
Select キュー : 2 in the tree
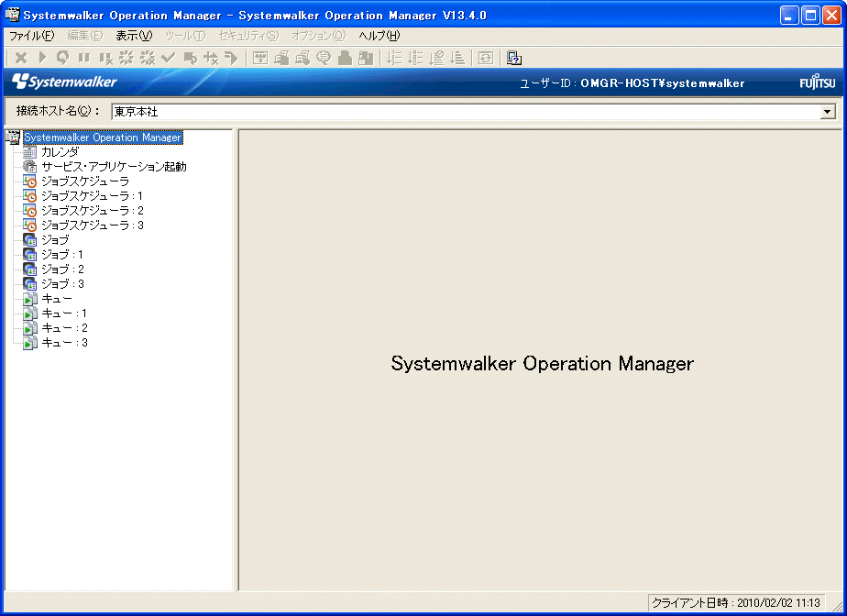[x=64, y=328]
